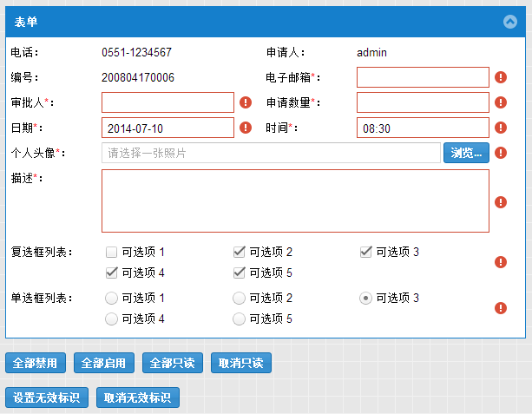The width and height of the screenshot is (532, 414).
Task: Click the error icon beside 审批人 field
Action: [246, 102]
